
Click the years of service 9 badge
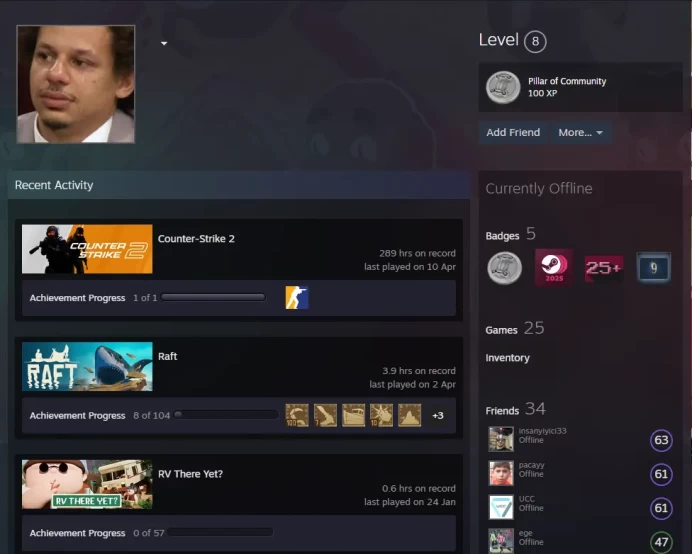pos(654,268)
